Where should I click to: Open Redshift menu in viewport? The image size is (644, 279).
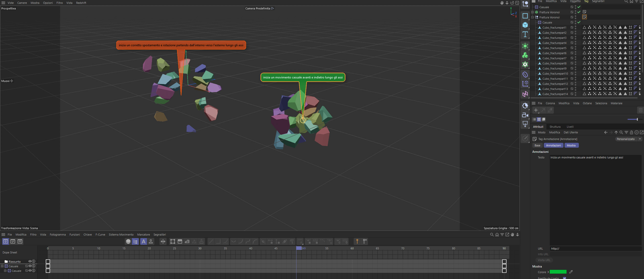click(81, 3)
